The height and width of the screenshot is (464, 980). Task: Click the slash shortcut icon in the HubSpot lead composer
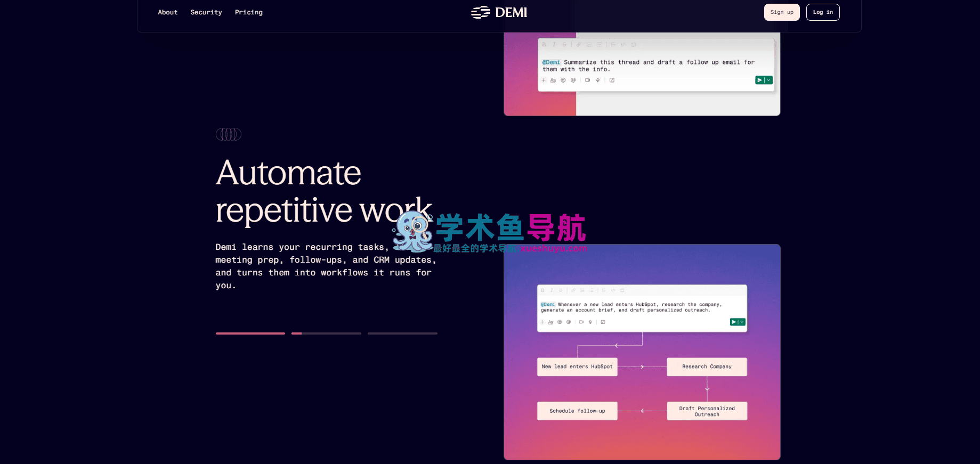point(603,322)
